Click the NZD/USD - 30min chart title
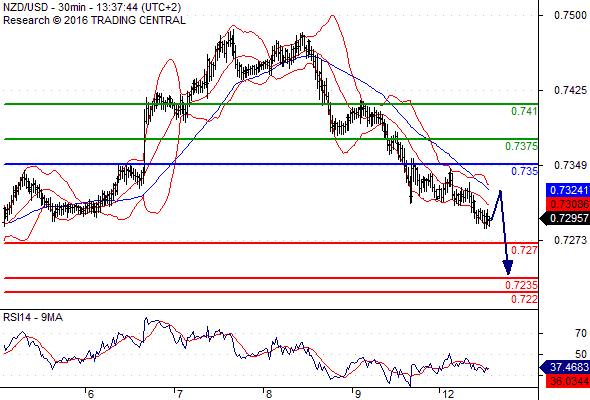Image resolution: width=590 pixels, height=400 pixels. point(92,8)
